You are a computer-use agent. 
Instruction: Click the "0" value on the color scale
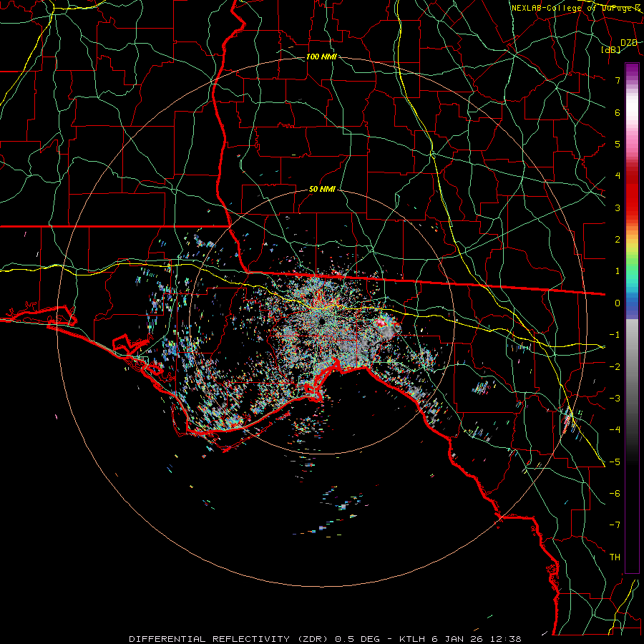pos(618,303)
